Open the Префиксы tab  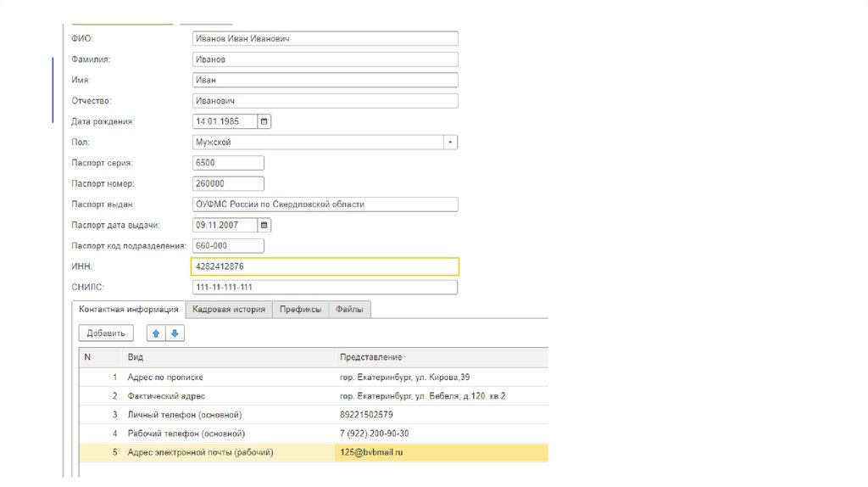coord(301,310)
